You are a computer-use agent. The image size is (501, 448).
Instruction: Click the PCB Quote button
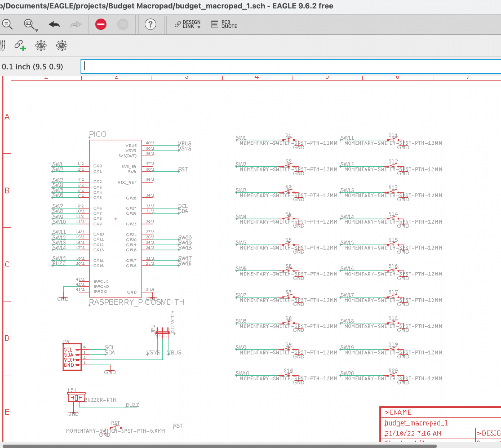[224, 24]
